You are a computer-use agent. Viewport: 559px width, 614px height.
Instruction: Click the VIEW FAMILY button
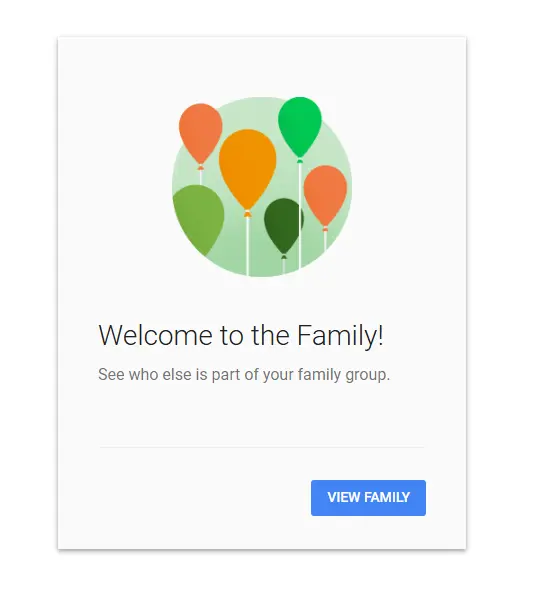click(x=368, y=498)
